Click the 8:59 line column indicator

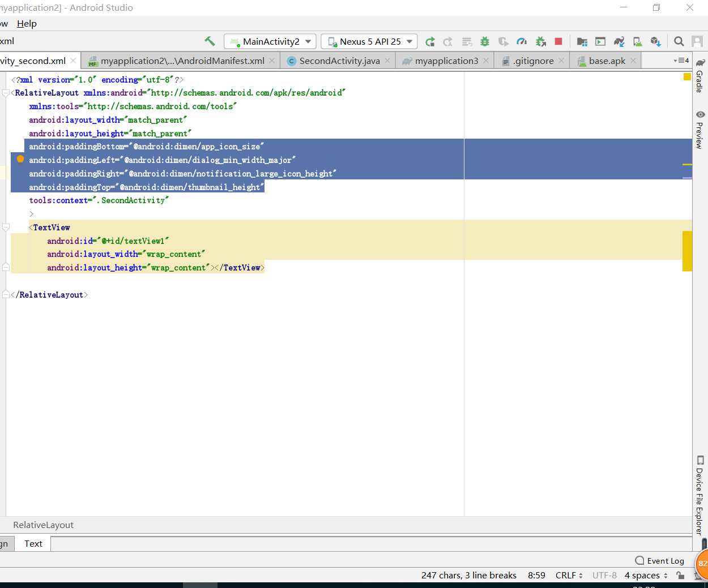coord(536,575)
